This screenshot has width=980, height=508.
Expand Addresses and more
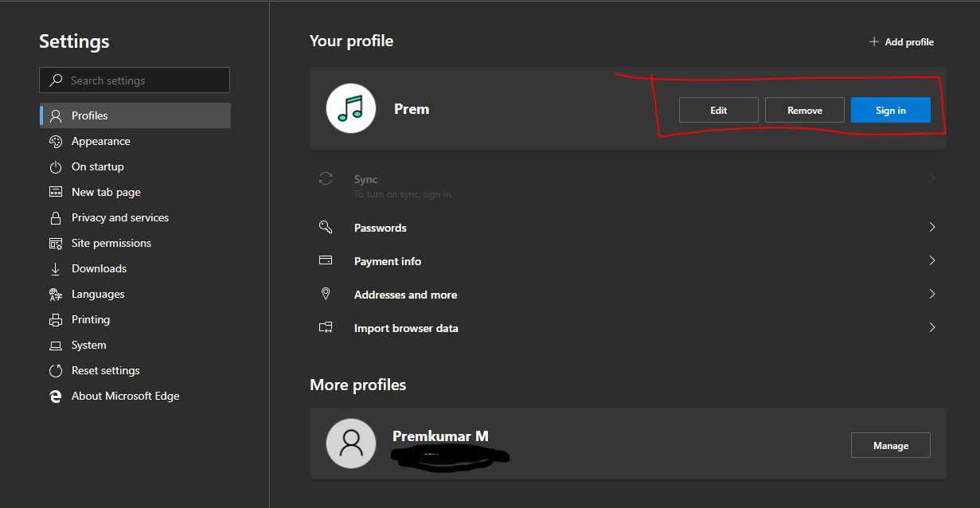pos(931,294)
